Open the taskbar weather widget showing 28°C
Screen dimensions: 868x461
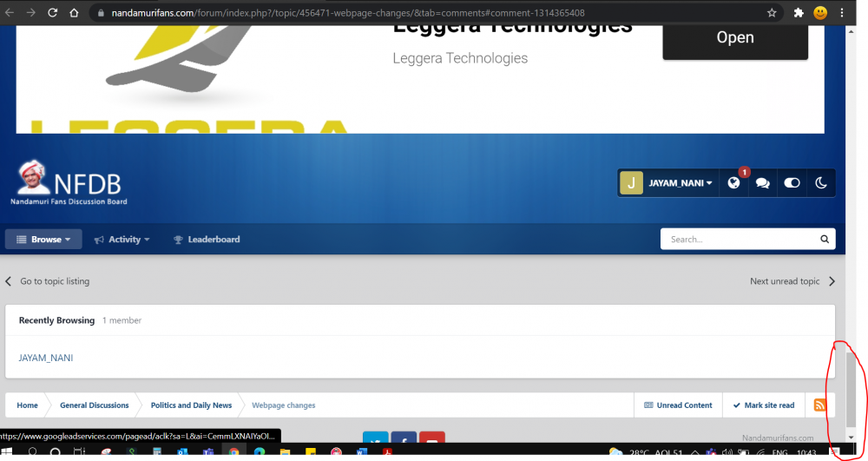point(646,452)
